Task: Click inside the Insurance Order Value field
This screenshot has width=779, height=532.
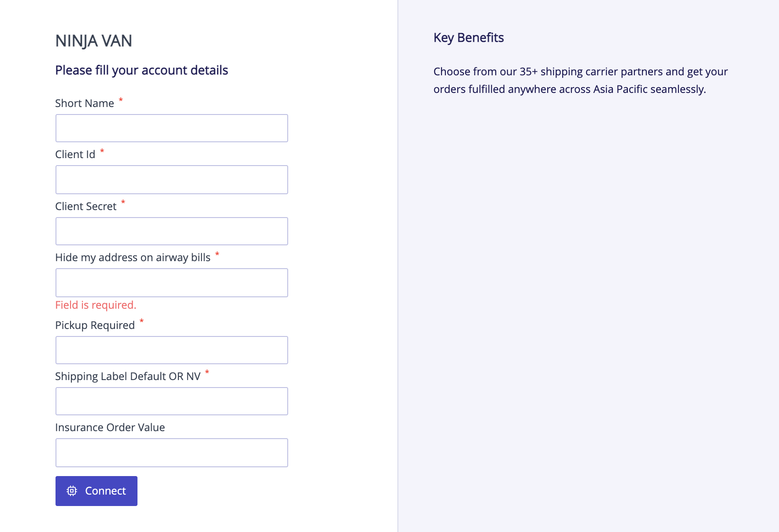Action: pos(171,452)
